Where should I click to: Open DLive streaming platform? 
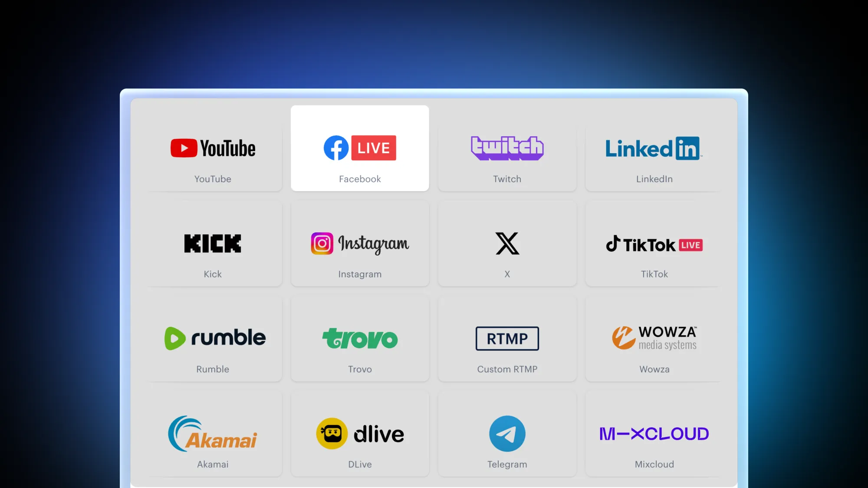point(359,434)
